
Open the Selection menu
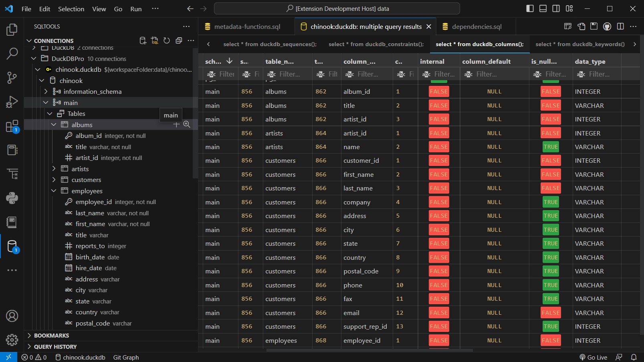point(71,9)
